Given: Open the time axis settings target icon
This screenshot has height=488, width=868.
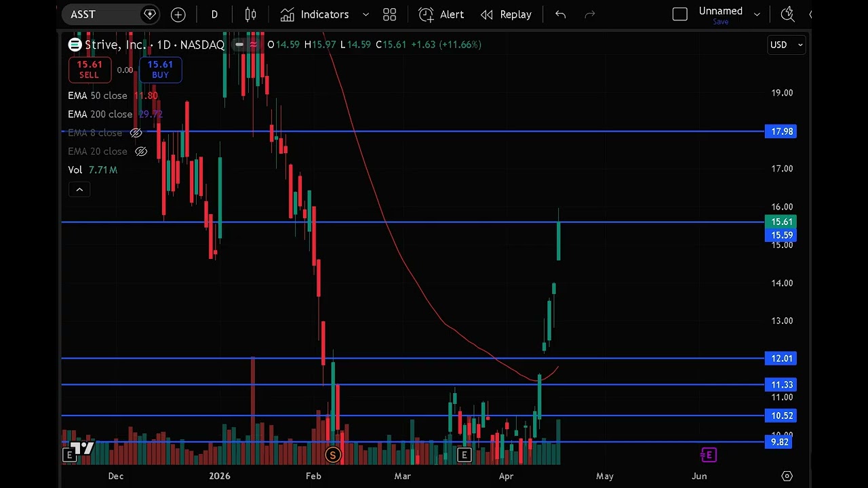Looking at the screenshot, I should click(x=787, y=476).
